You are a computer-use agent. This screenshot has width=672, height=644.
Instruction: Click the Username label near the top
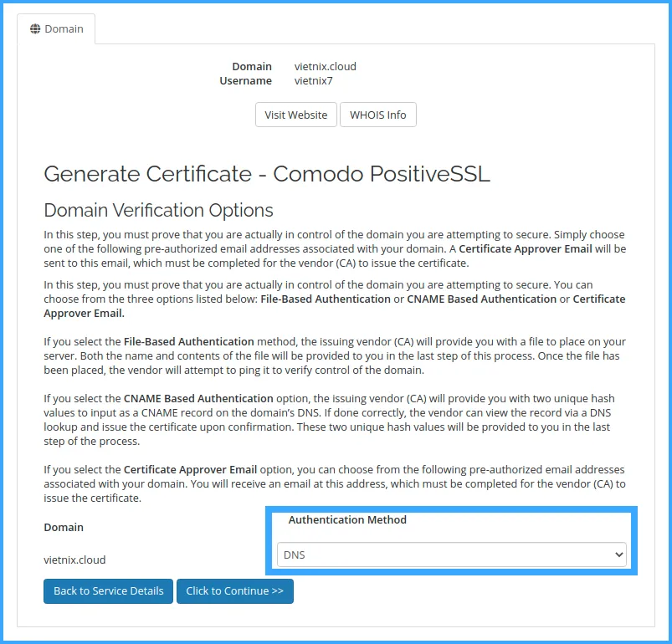pyautogui.click(x=245, y=80)
